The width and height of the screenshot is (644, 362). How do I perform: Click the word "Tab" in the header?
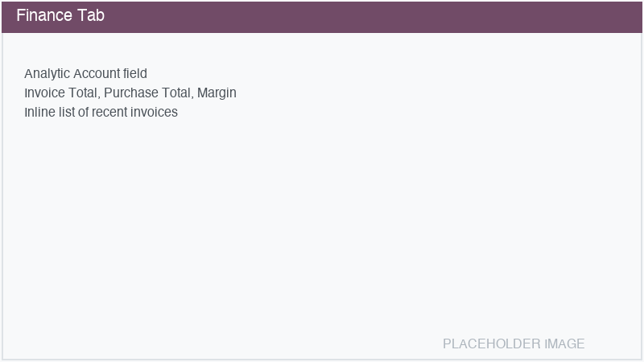(x=92, y=16)
